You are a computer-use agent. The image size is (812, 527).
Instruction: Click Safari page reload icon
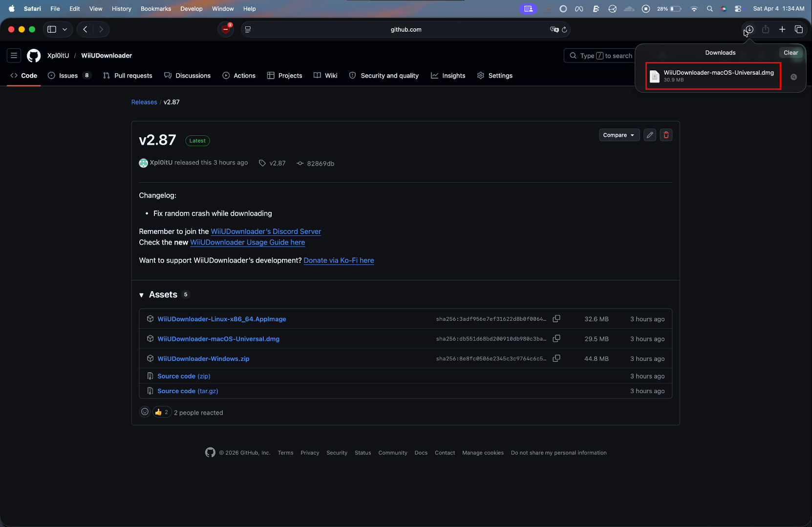click(x=564, y=30)
